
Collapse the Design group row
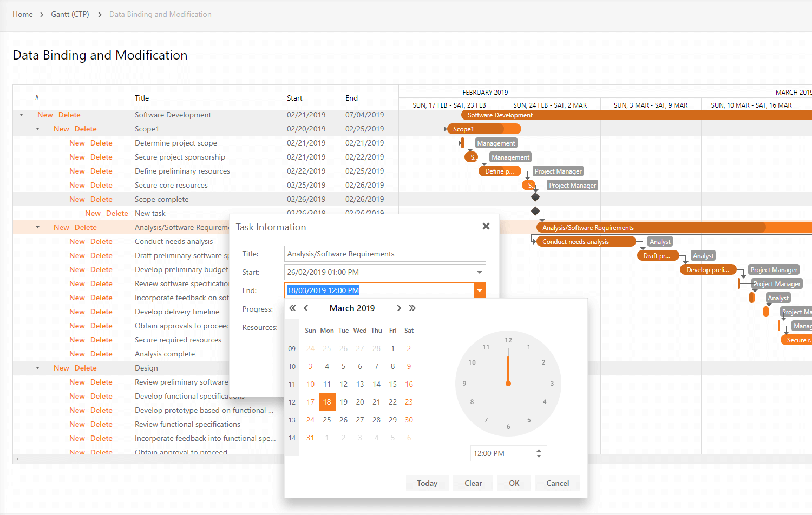click(37, 368)
